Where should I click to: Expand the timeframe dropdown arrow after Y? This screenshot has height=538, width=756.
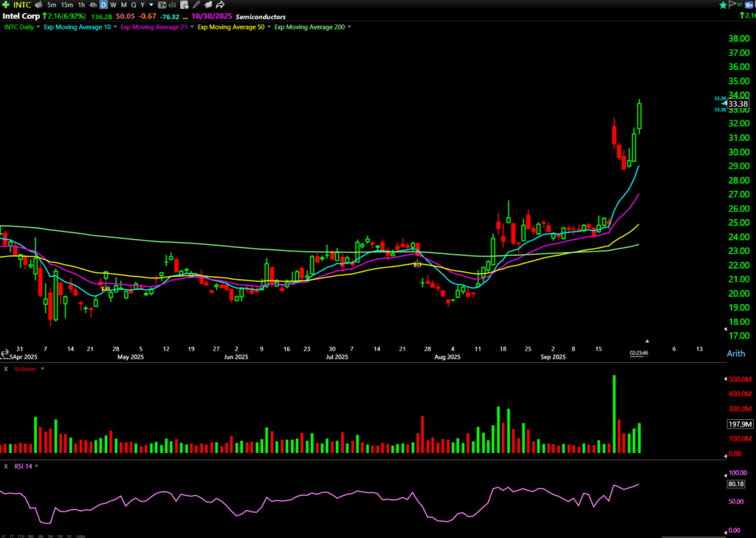(x=151, y=4)
